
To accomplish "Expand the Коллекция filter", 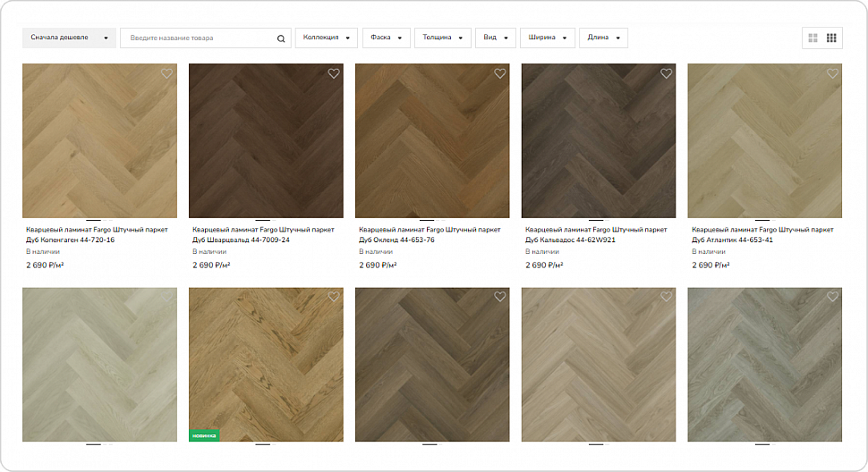I will [326, 38].
